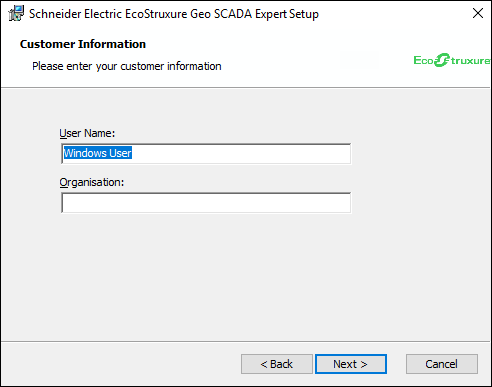Focus the Organisation text box

206,203
